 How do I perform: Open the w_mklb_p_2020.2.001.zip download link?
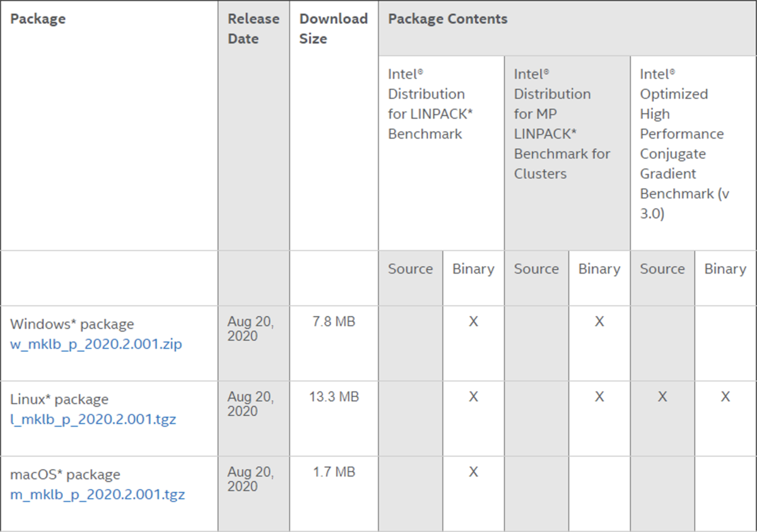96,345
